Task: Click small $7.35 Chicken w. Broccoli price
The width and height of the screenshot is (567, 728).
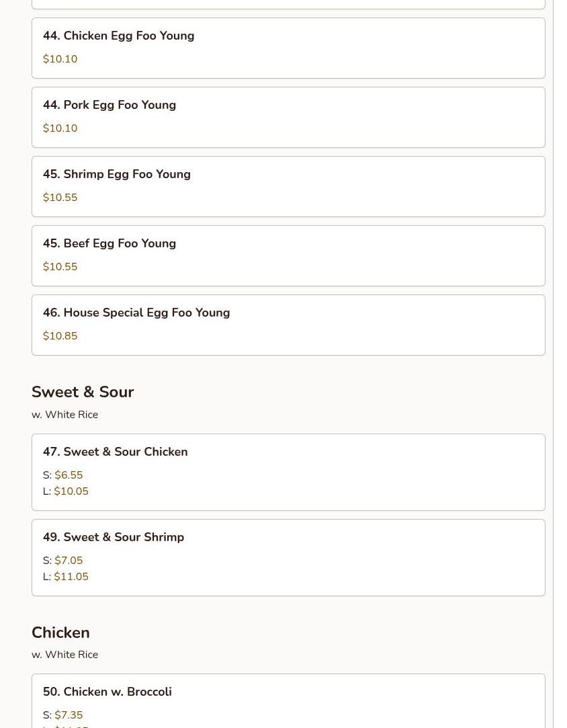Action: pyautogui.click(x=69, y=715)
